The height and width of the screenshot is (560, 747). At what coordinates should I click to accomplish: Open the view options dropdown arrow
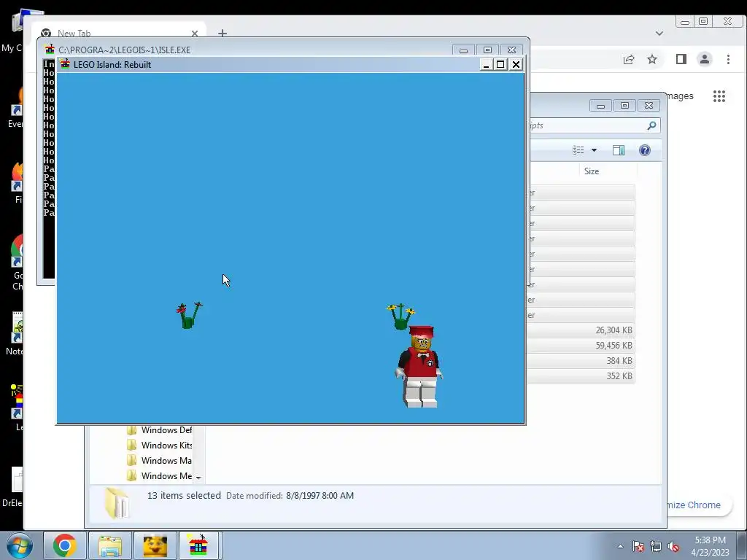point(594,150)
